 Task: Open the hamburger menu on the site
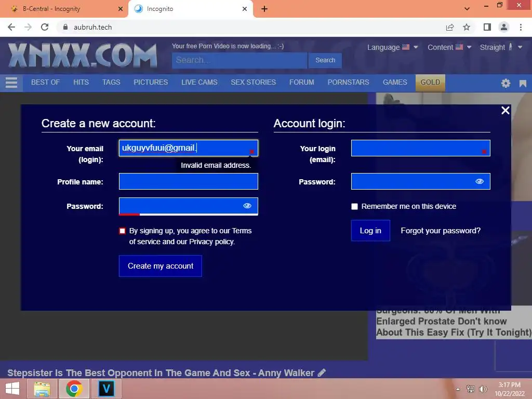pyautogui.click(x=11, y=83)
